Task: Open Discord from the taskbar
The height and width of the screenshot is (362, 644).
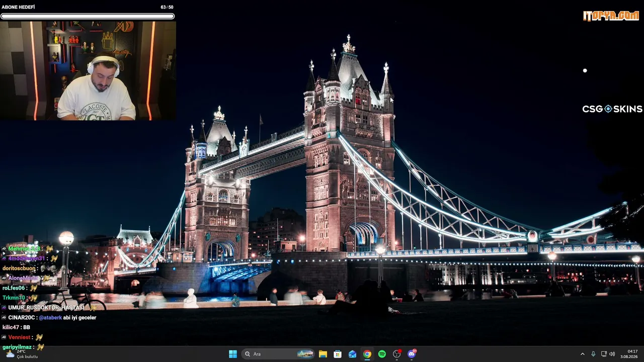Action: [412, 354]
